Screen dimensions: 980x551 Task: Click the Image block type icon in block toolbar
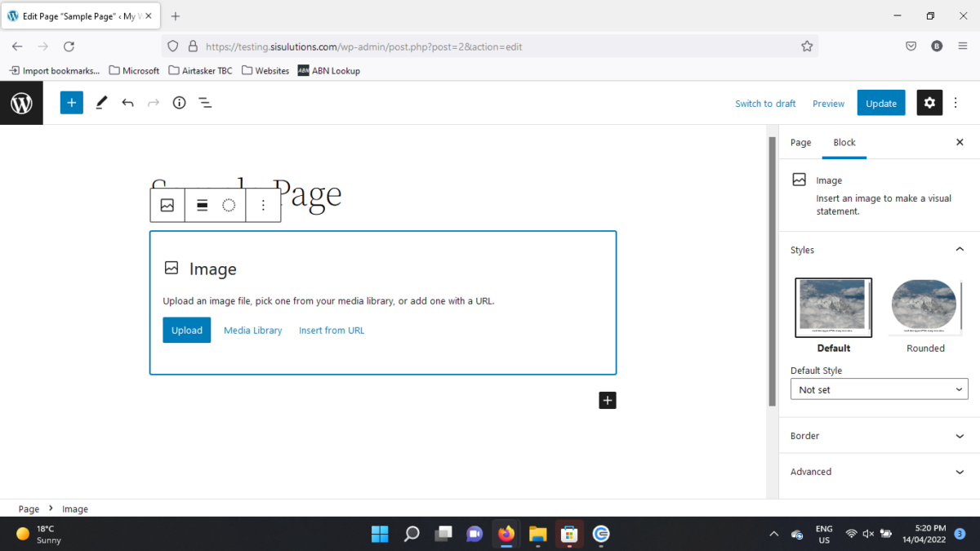pyautogui.click(x=167, y=205)
